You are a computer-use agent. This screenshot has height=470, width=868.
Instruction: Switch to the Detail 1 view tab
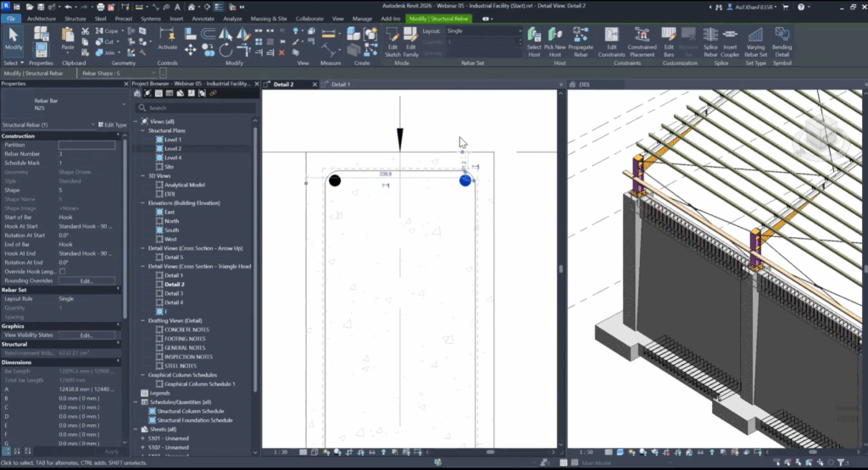(x=341, y=85)
